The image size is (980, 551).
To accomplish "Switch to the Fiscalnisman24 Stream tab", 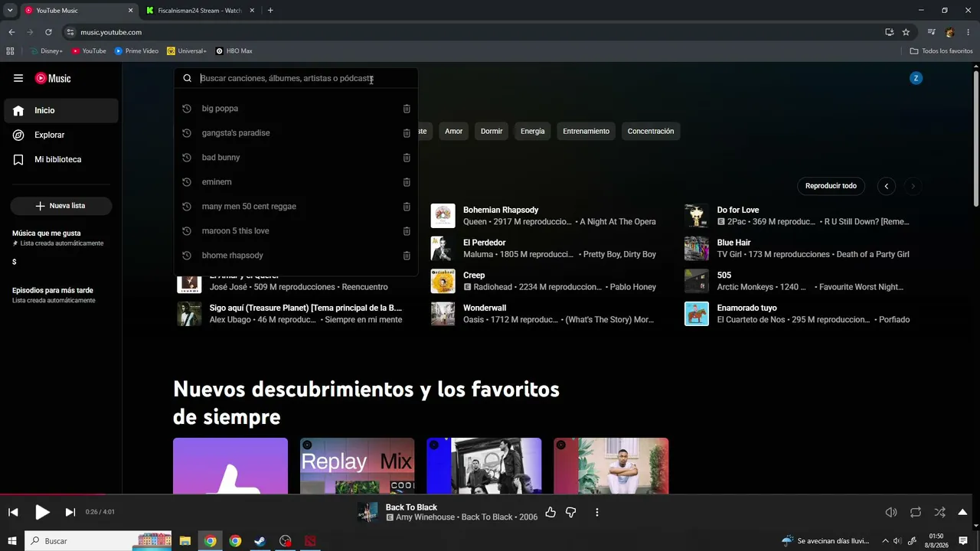I will point(201,11).
